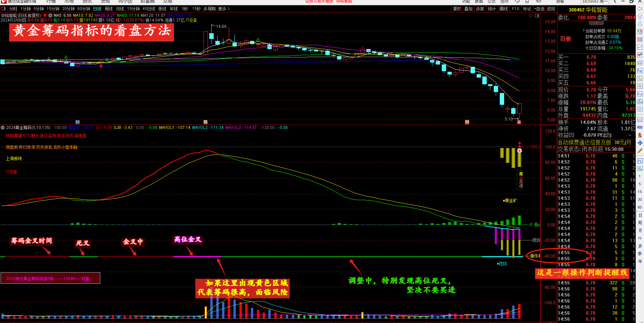Open the 版面 menu
The image size is (644, 323).
click(479, 2)
